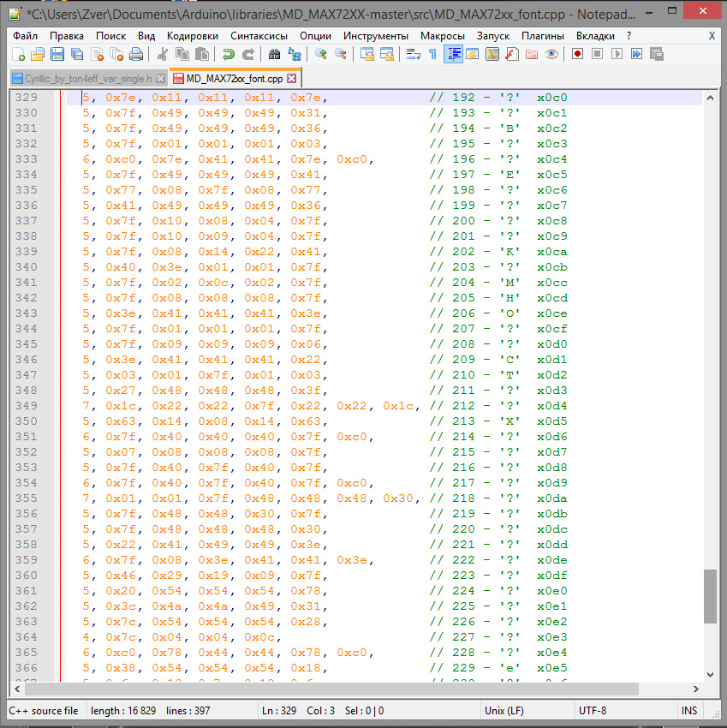Toggle the indent guide button
727x728 pixels.
point(453,54)
